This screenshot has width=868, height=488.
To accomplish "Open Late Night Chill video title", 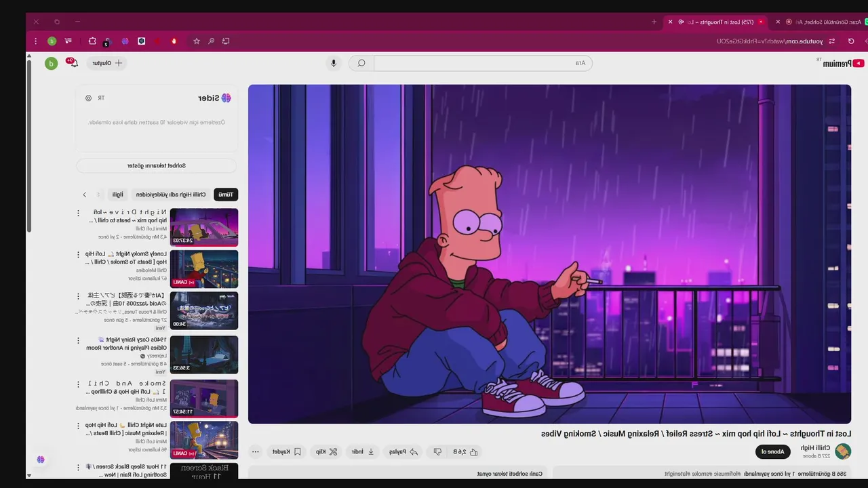I will pos(126,428).
